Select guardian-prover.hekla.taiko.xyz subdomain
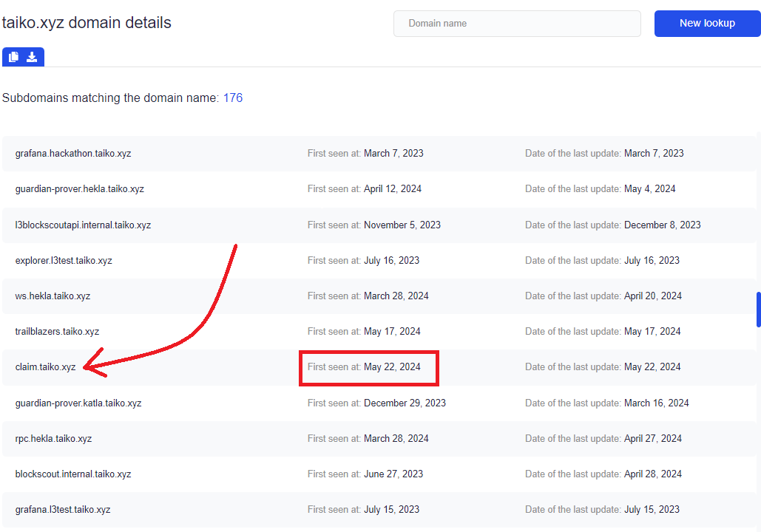The image size is (761, 532). [x=80, y=188]
